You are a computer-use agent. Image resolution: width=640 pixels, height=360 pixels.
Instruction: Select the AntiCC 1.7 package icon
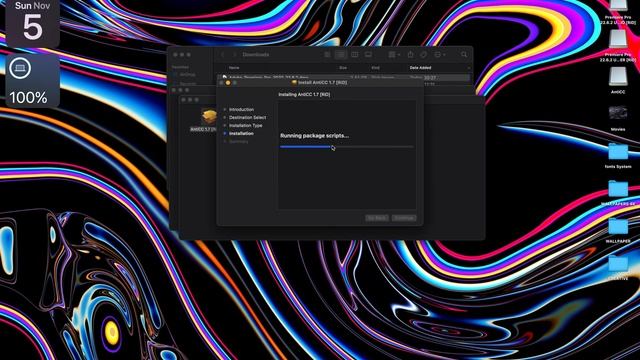(x=209, y=117)
